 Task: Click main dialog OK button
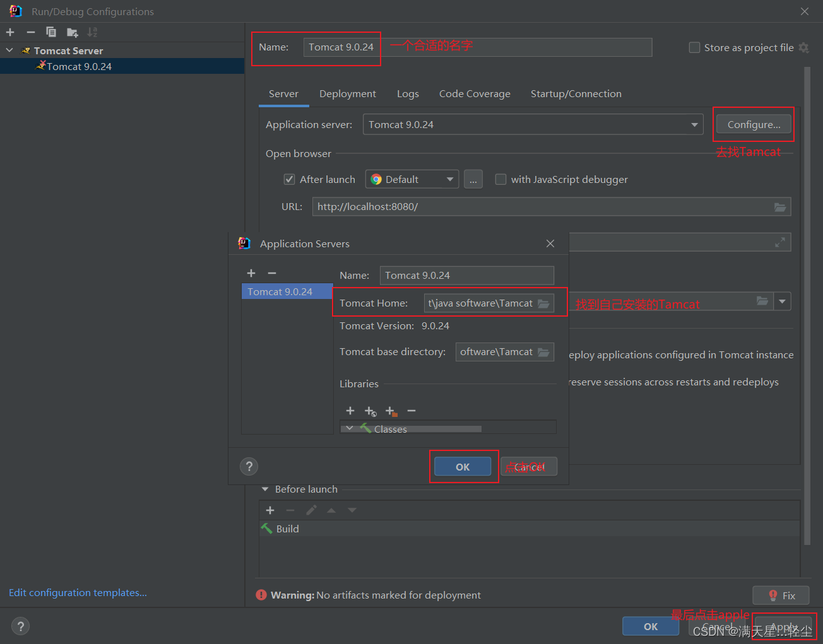(651, 626)
